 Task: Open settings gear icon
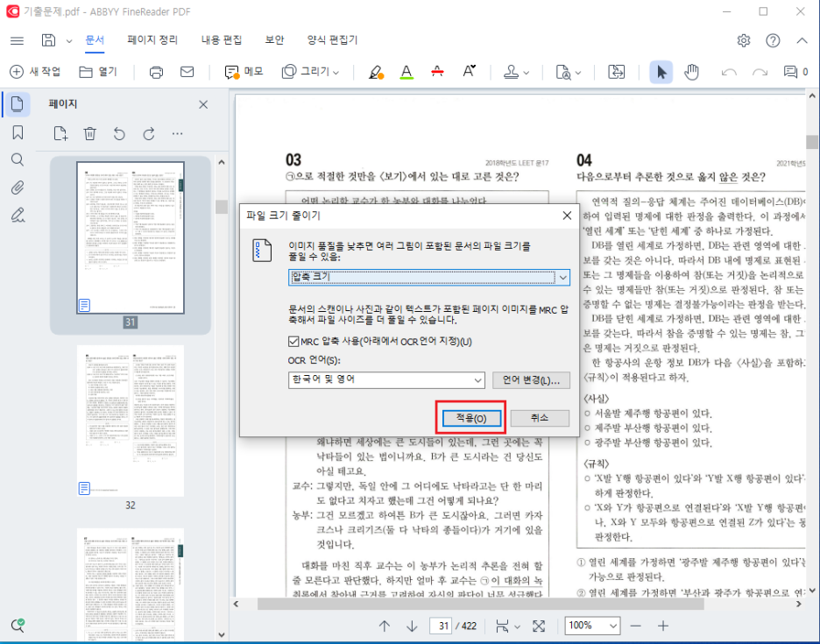[x=744, y=40]
